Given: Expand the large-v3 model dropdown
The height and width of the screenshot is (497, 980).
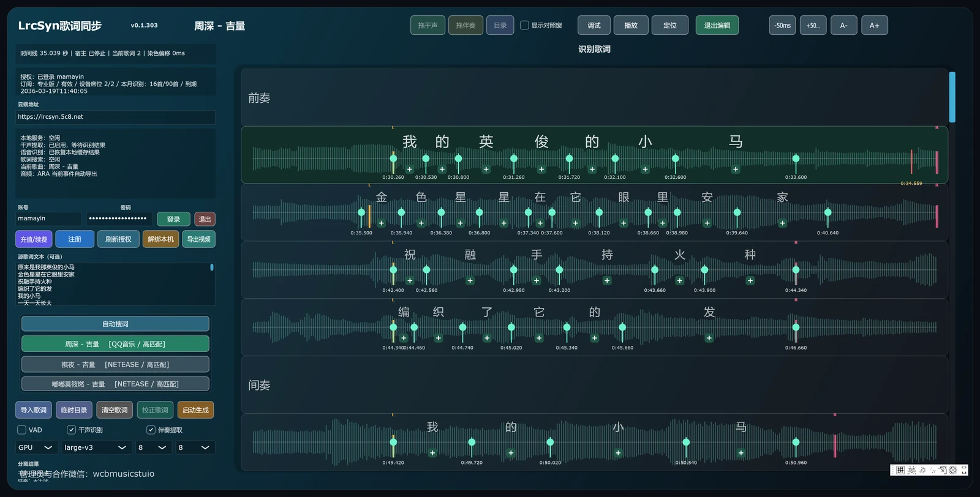Looking at the screenshot, I should click(96, 447).
